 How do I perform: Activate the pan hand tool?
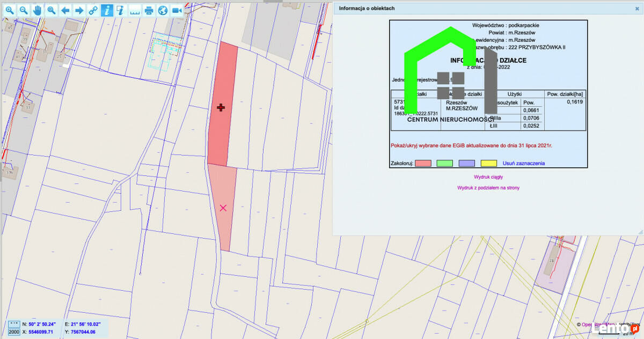coord(38,10)
